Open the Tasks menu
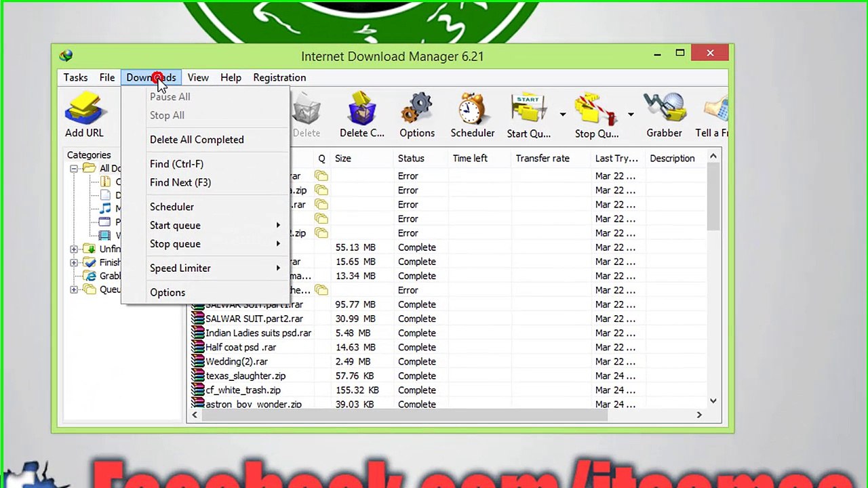The height and width of the screenshot is (488, 868). click(x=75, y=77)
